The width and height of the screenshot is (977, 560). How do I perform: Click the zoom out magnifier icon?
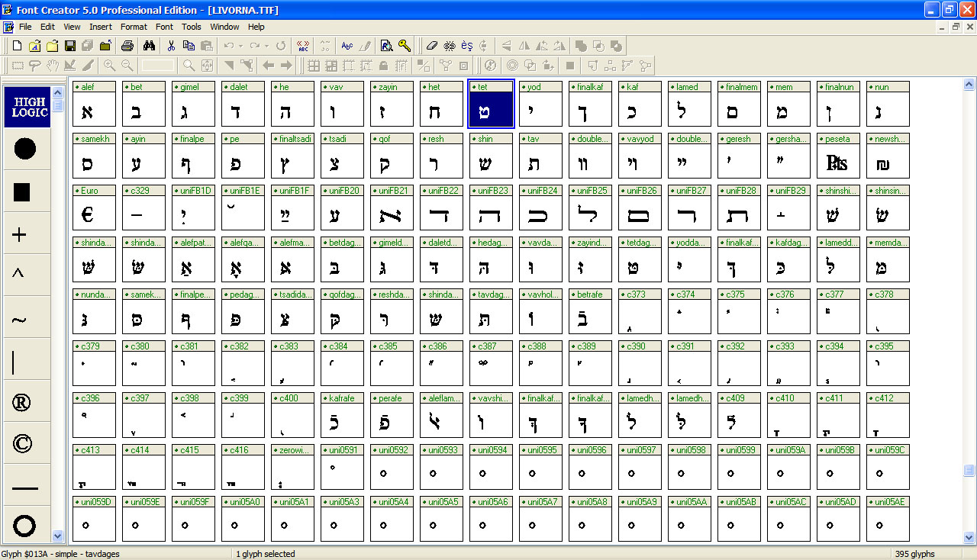(127, 66)
